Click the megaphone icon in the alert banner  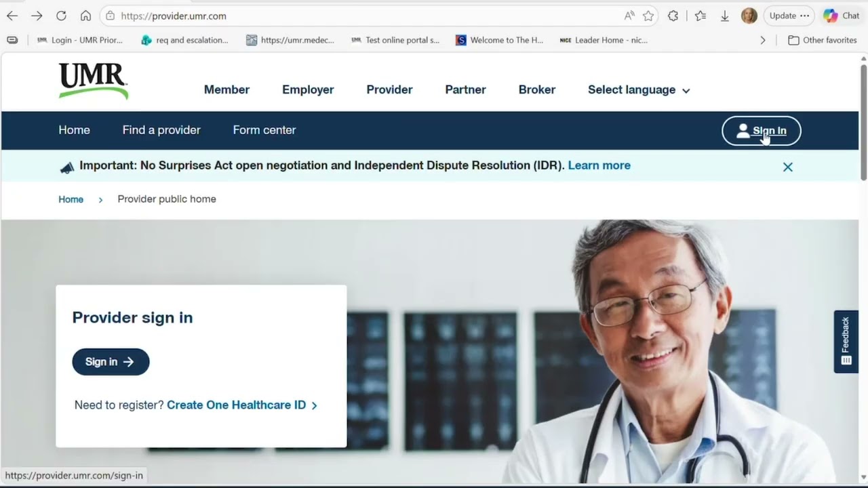pyautogui.click(x=66, y=167)
